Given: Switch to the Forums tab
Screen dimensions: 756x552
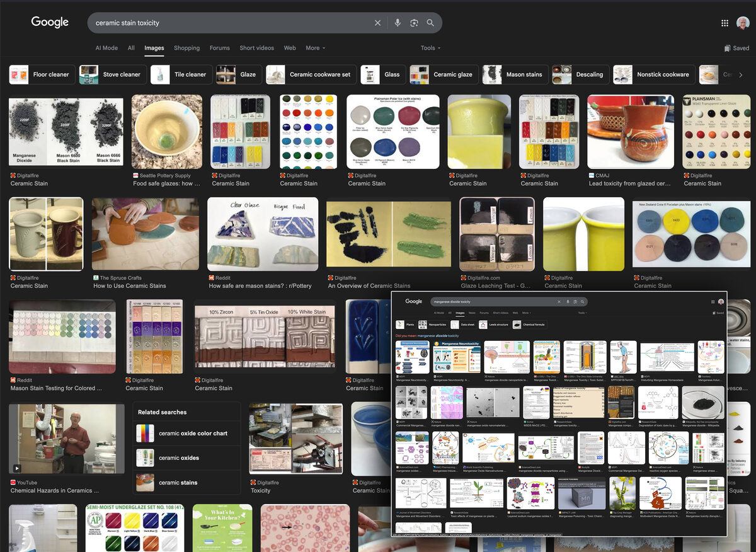Looking at the screenshot, I should click(220, 48).
